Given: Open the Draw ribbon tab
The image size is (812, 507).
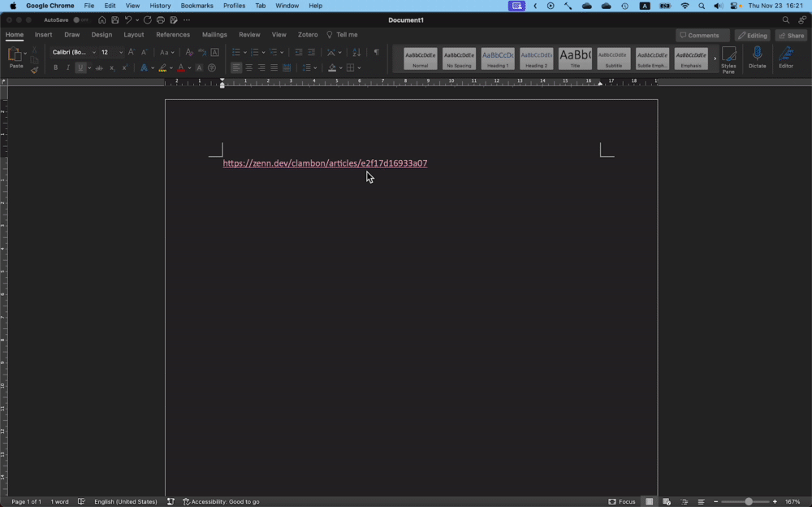Looking at the screenshot, I should pos(72,35).
